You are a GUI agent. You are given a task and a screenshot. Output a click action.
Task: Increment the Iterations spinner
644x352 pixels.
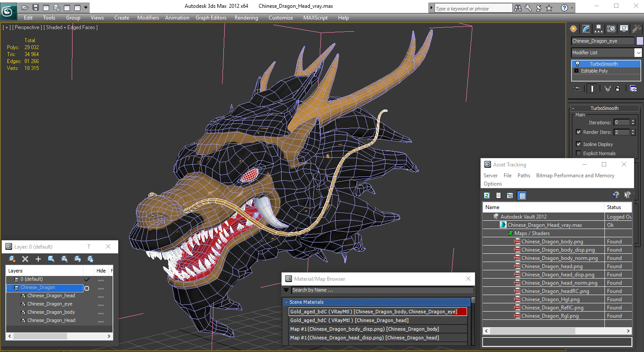tap(633, 121)
